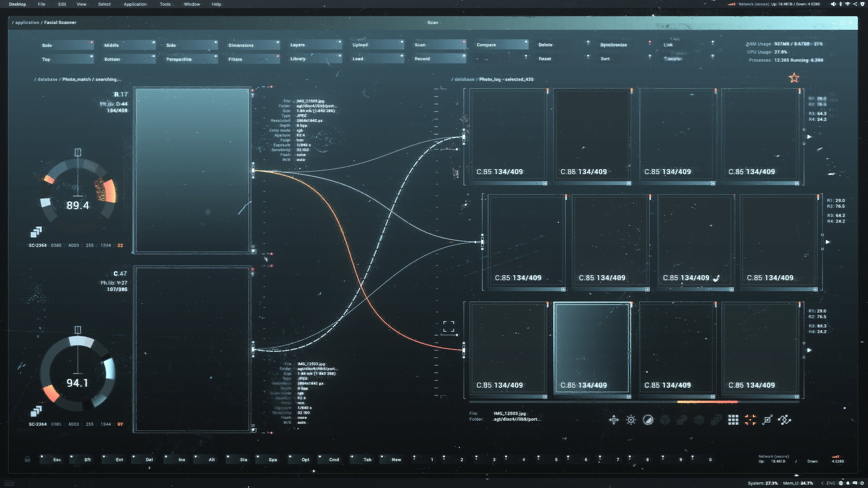This screenshot has height=488, width=868.
Task: Click the half-filled contrast circle icon
Action: 648,420
